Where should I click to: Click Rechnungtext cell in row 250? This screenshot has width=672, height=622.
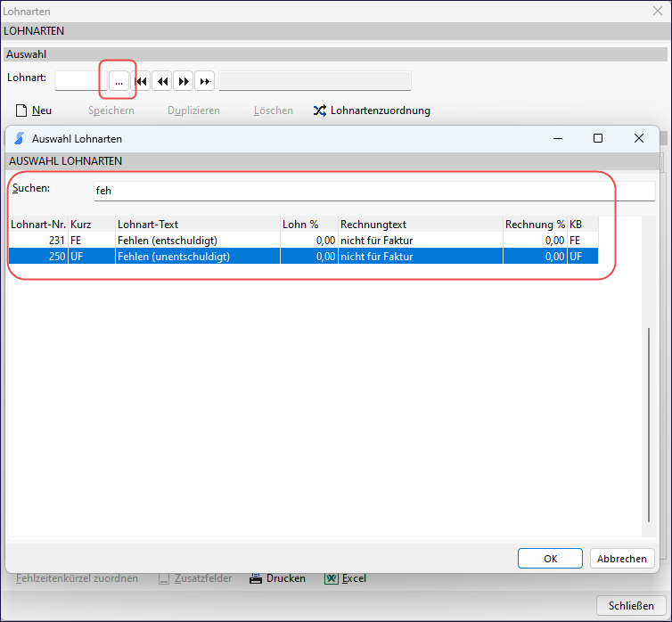click(421, 256)
